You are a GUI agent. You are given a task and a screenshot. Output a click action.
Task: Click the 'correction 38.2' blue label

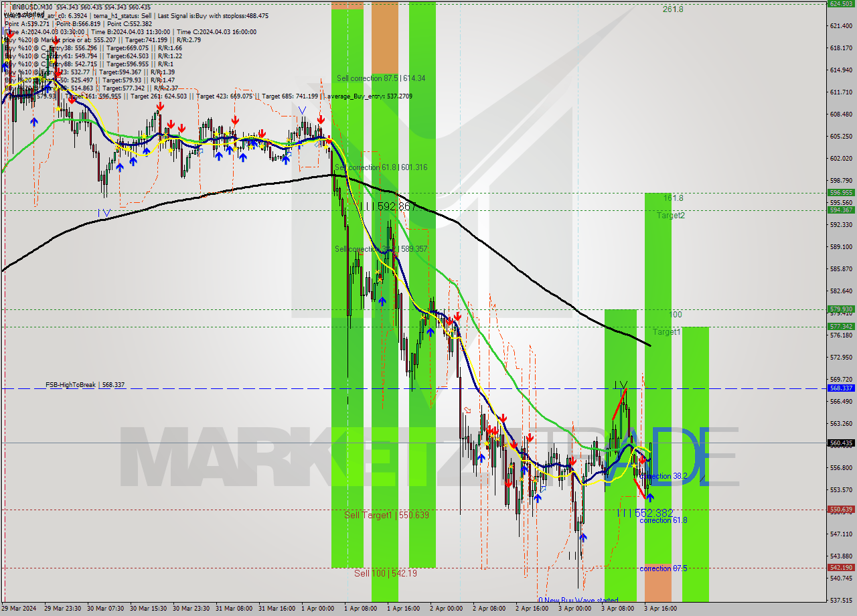664,477
